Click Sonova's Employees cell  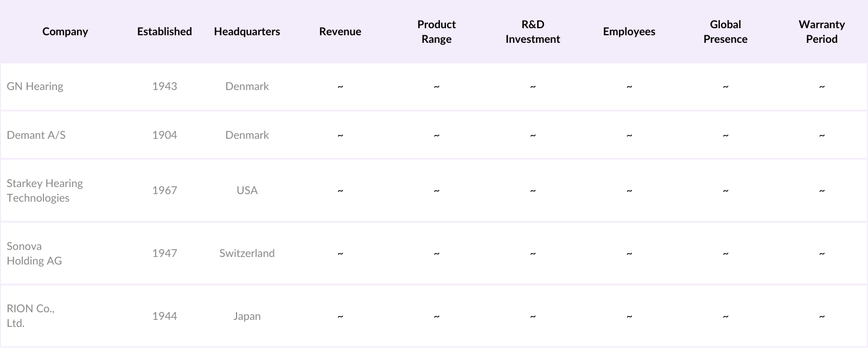coord(629,253)
